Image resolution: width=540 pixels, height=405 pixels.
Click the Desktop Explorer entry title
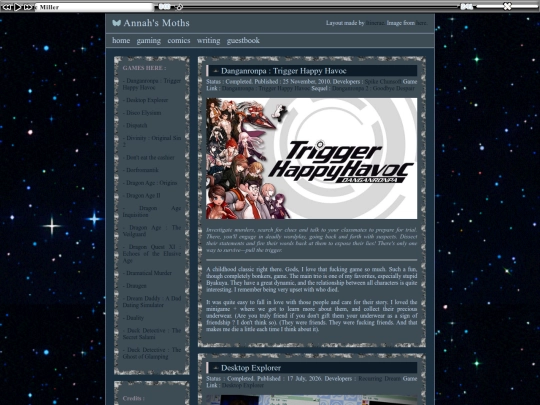click(251, 368)
